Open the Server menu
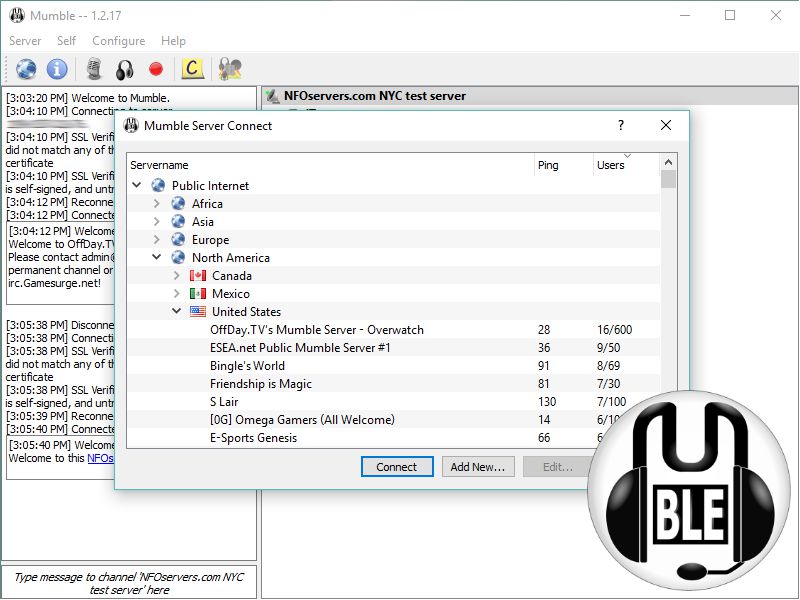 click(x=25, y=41)
